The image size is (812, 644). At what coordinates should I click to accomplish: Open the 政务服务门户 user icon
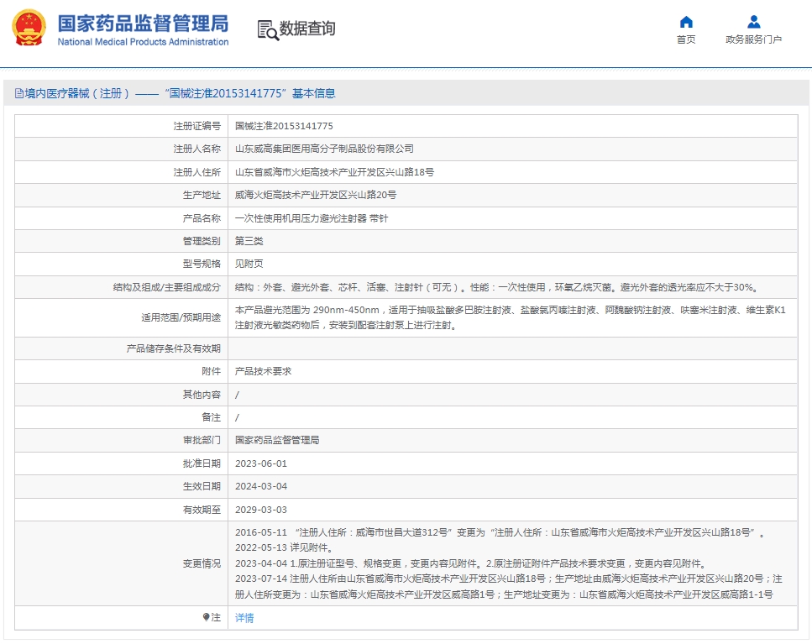pos(753,22)
